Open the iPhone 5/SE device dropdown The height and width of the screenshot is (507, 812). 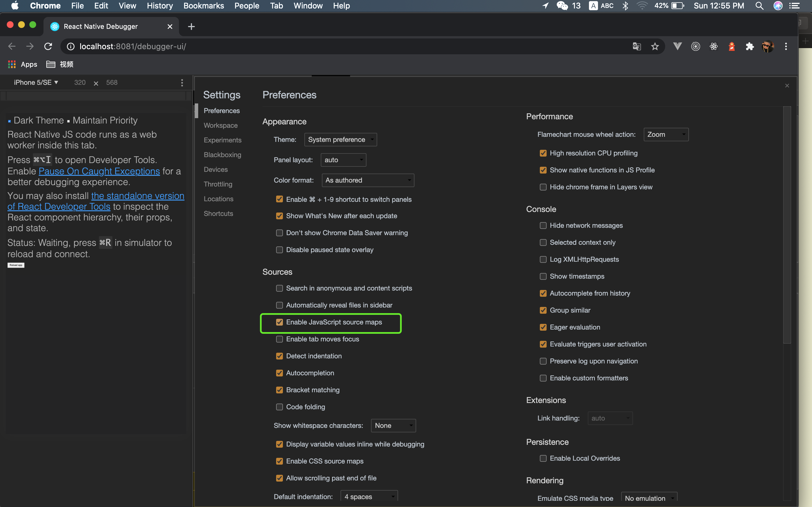36,83
